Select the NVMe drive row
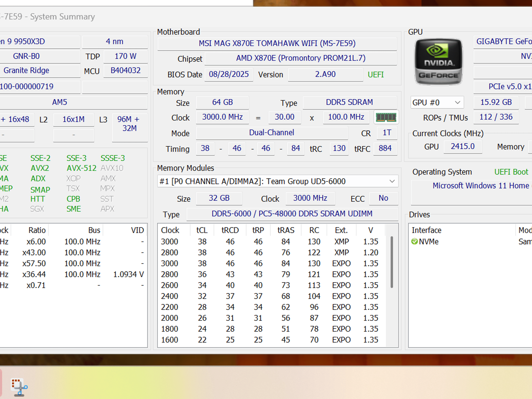Viewport: 532px width, 399px height. tap(471, 242)
